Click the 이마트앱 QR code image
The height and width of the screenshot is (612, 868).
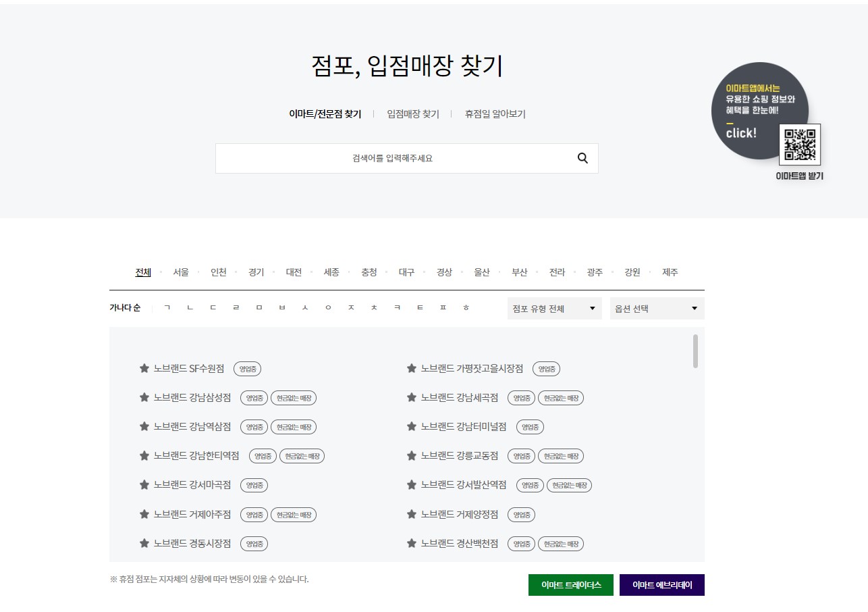[x=800, y=144]
